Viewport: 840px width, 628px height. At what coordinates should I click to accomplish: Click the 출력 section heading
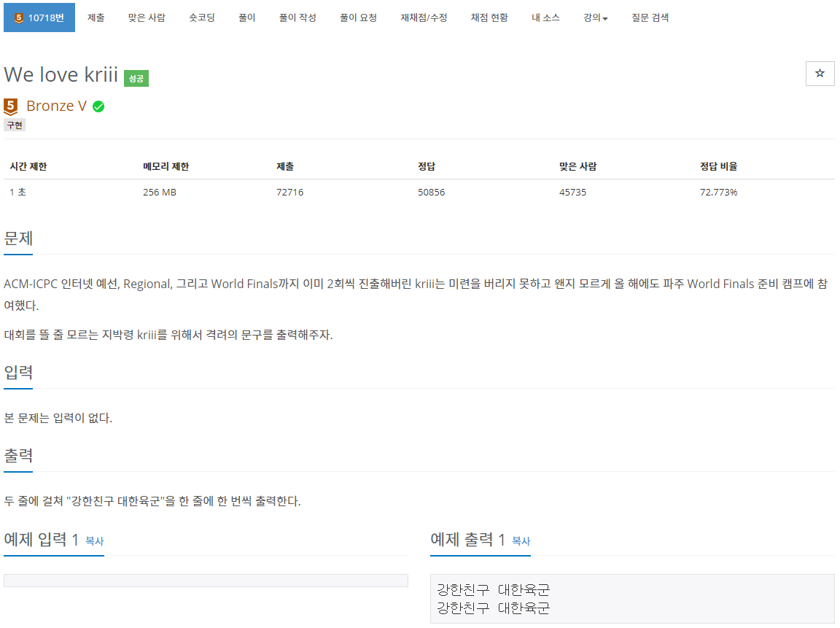point(18,455)
